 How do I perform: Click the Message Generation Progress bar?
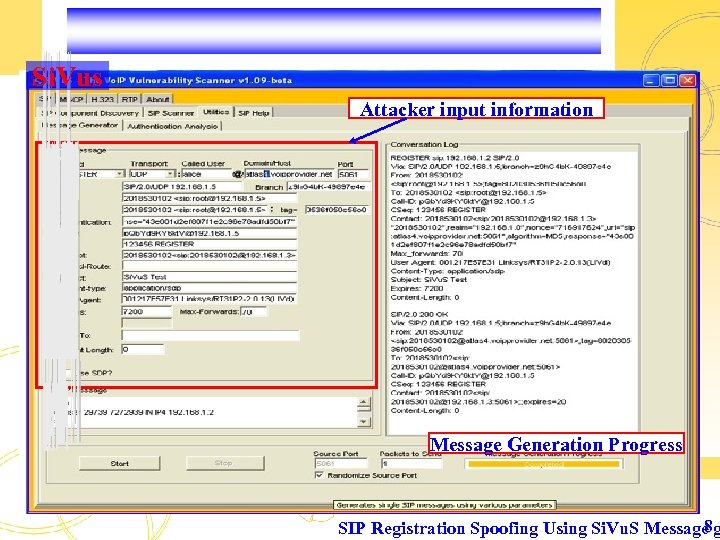tap(544, 464)
